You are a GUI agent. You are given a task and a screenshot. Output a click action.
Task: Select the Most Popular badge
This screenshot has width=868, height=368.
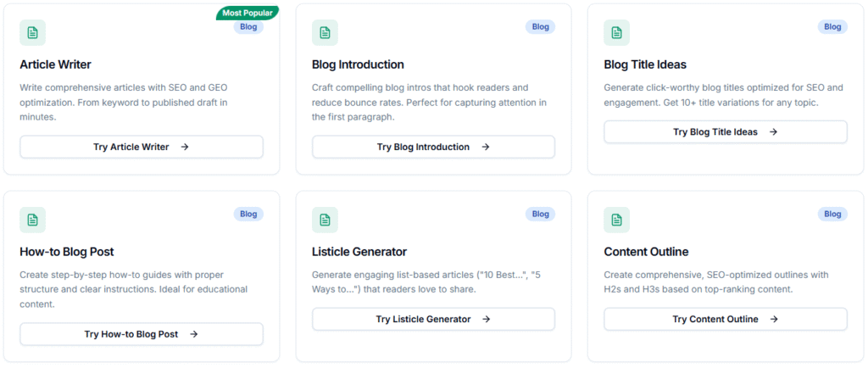pyautogui.click(x=248, y=13)
